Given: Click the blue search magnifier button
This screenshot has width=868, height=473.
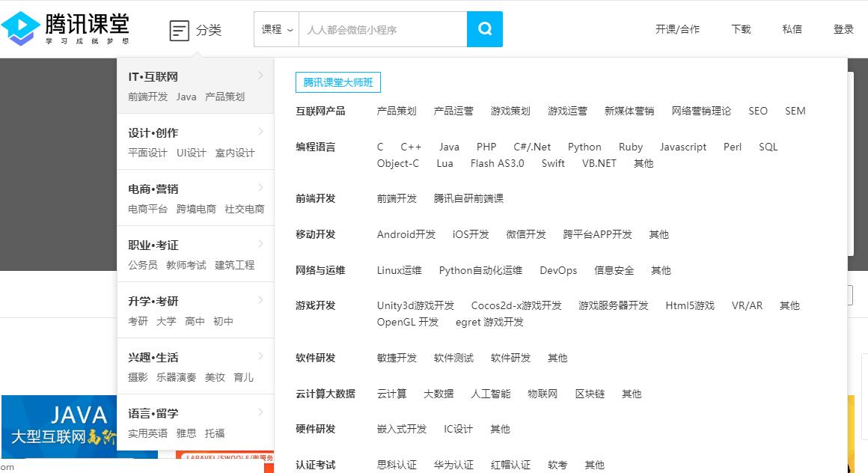Looking at the screenshot, I should [x=485, y=28].
